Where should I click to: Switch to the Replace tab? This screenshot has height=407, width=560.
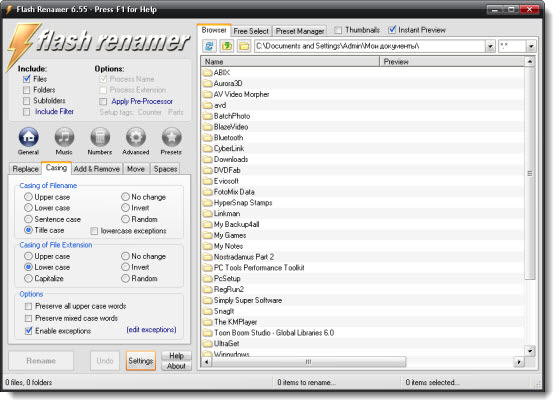[25, 169]
